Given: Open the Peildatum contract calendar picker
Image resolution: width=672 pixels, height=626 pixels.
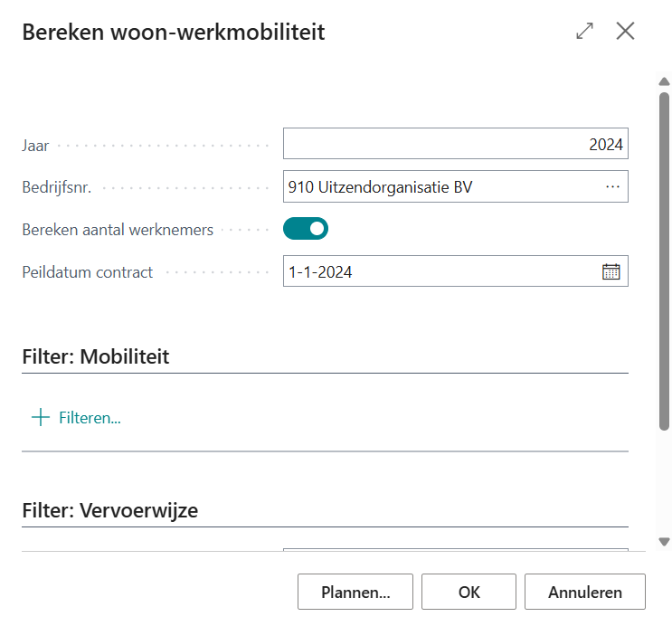Looking at the screenshot, I should pos(611,271).
